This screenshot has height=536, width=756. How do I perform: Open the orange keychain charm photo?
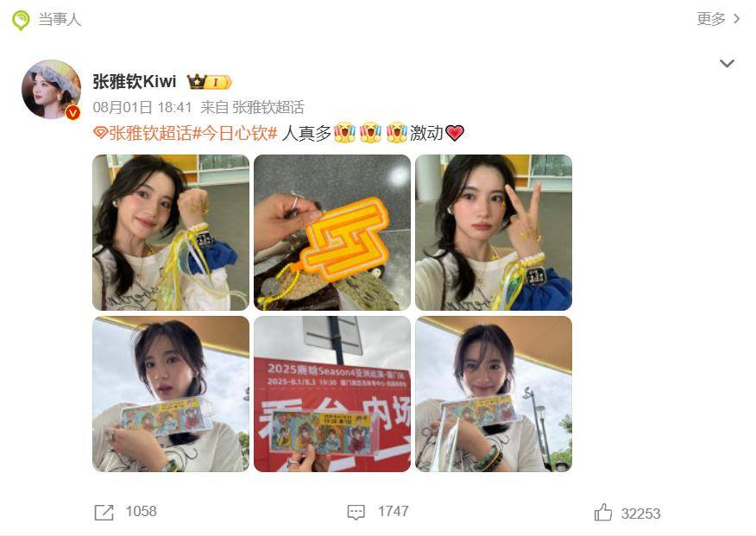(332, 232)
